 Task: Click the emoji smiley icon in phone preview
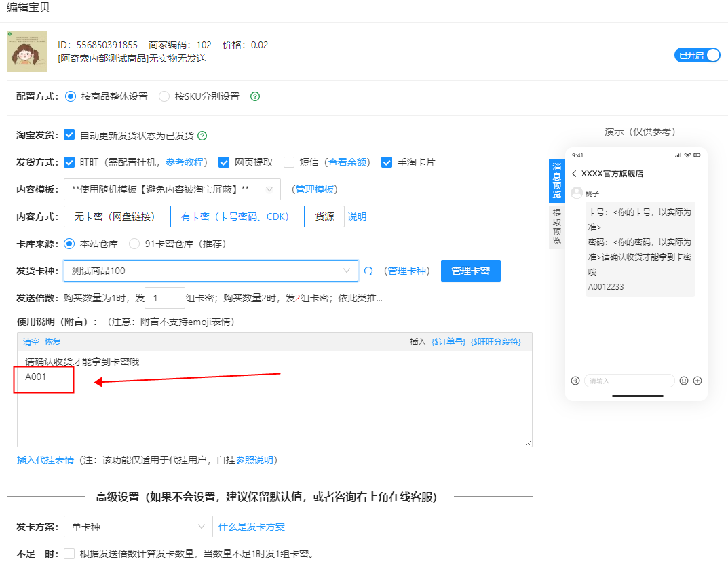pyautogui.click(x=684, y=381)
